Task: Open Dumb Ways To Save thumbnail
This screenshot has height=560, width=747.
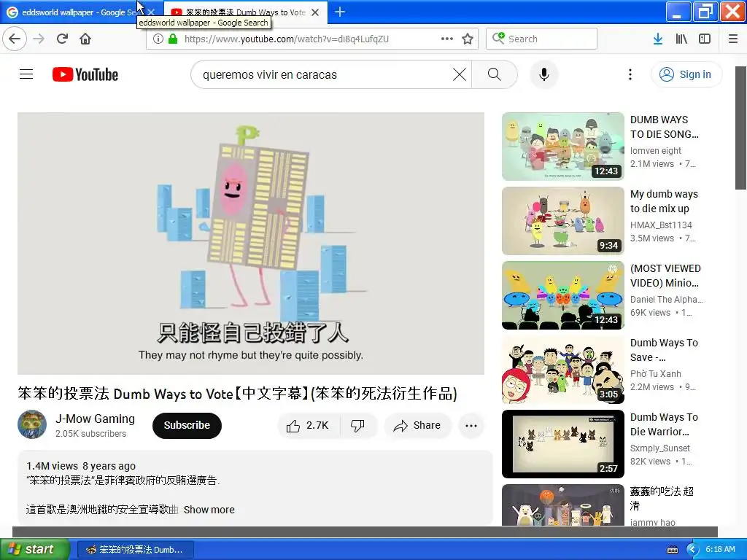Action: point(563,370)
